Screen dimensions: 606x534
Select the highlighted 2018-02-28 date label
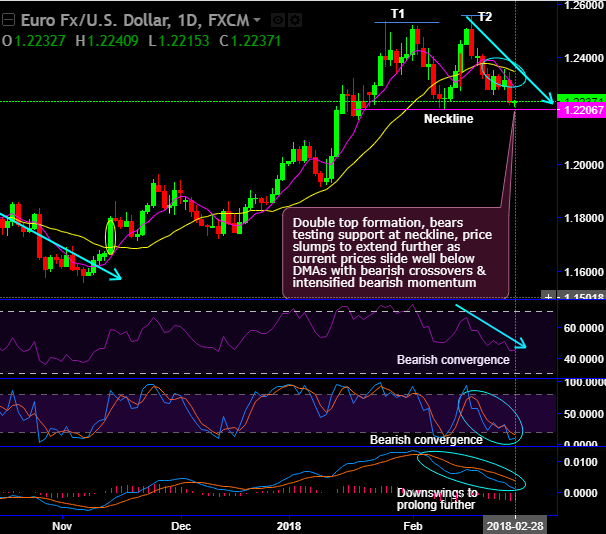click(515, 526)
